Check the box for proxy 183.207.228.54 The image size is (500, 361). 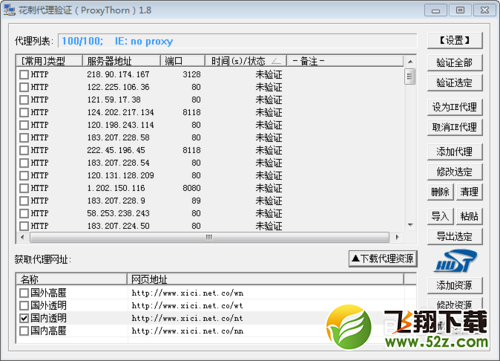pos(24,163)
